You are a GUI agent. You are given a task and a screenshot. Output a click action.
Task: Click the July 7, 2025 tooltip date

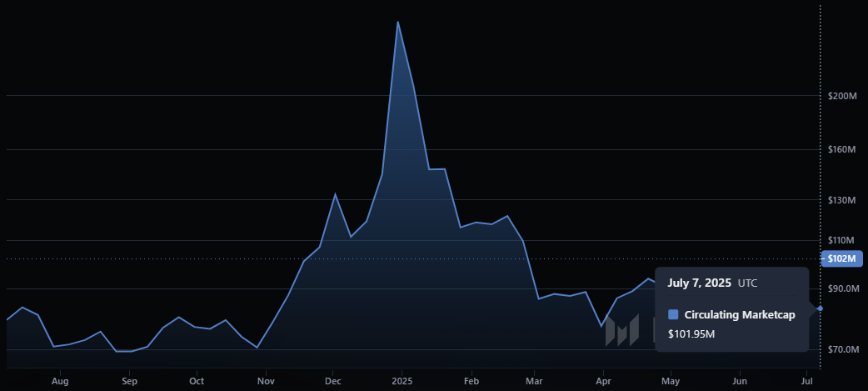click(699, 283)
